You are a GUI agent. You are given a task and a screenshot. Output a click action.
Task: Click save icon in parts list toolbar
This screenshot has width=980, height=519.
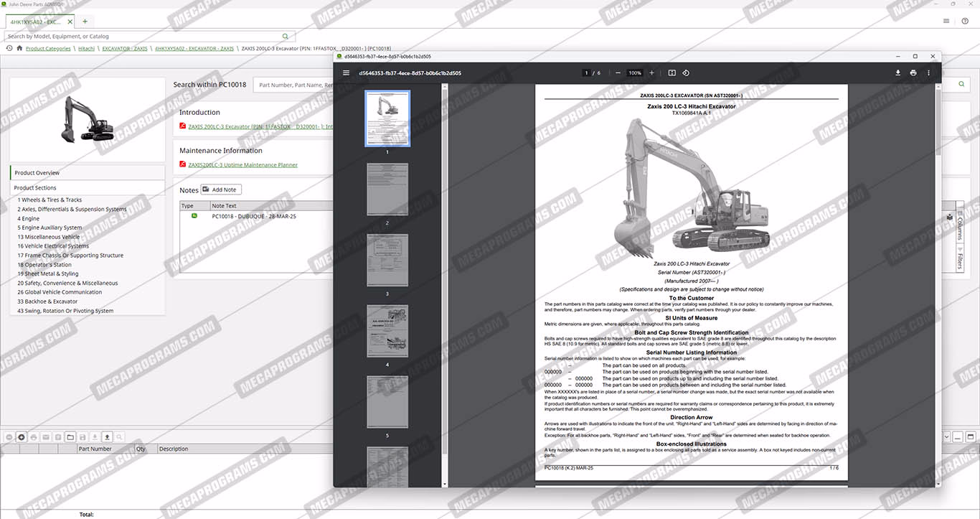(83, 436)
